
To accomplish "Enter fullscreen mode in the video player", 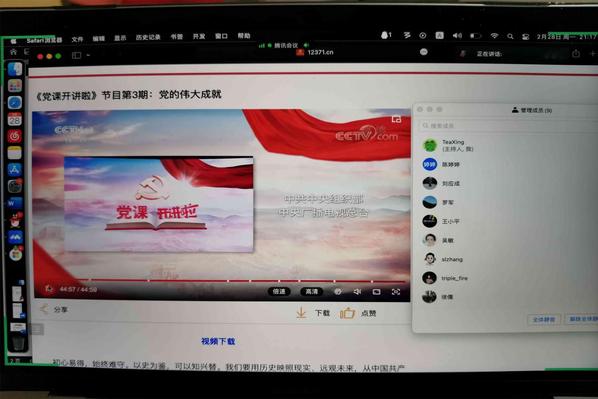I will point(396,292).
